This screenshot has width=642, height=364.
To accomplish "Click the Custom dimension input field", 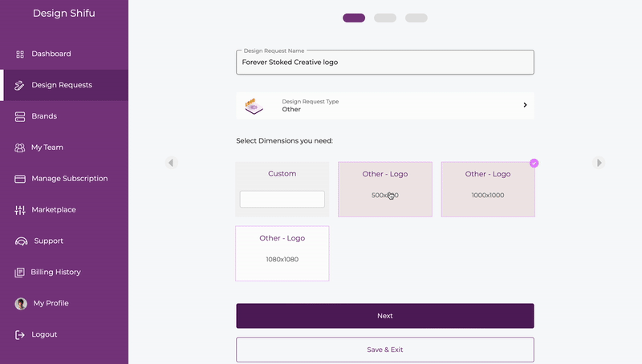I will pyautogui.click(x=282, y=199).
